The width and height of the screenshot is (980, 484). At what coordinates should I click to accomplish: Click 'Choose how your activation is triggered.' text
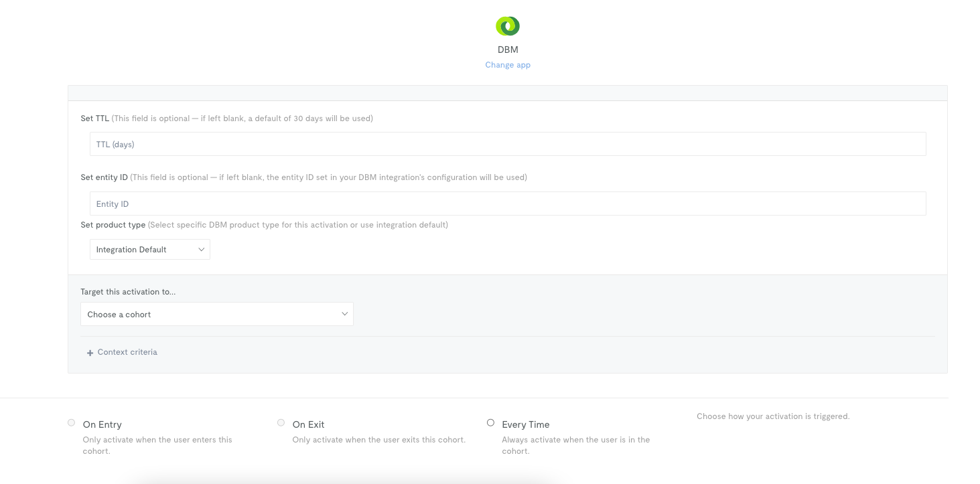coord(773,416)
